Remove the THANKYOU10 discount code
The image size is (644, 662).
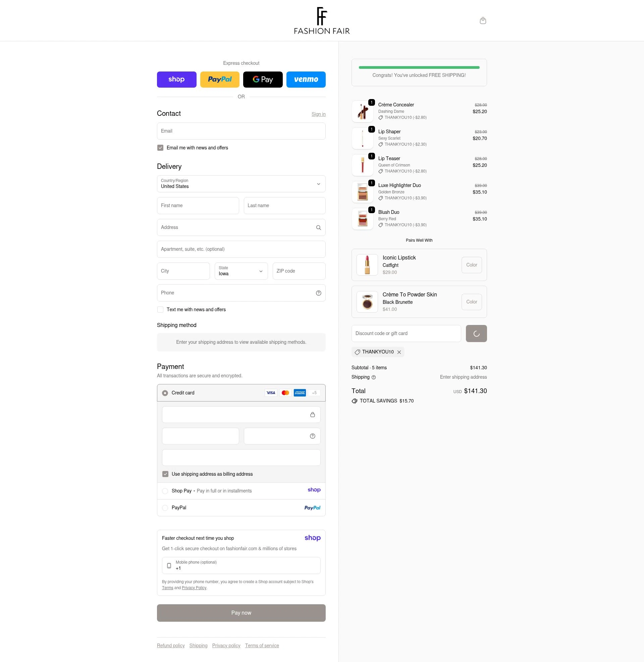point(399,352)
